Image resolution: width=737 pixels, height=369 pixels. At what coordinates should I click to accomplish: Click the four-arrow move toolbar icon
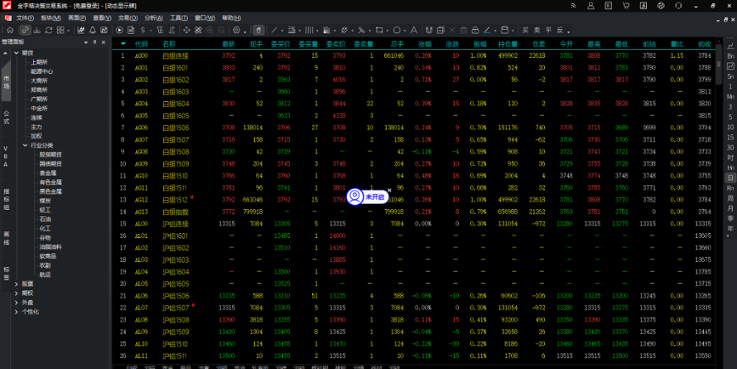point(187,30)
